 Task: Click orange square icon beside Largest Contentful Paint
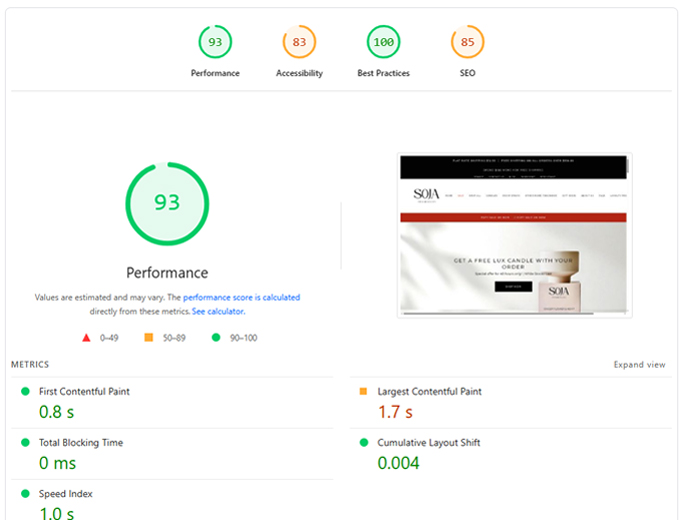click(364, 391)
